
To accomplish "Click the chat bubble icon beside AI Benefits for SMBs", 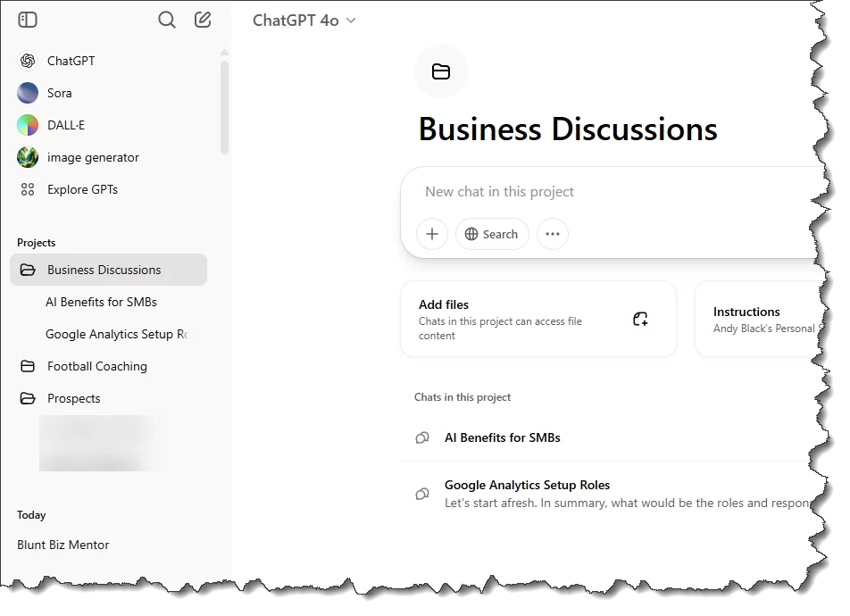I will click(422, 437).
